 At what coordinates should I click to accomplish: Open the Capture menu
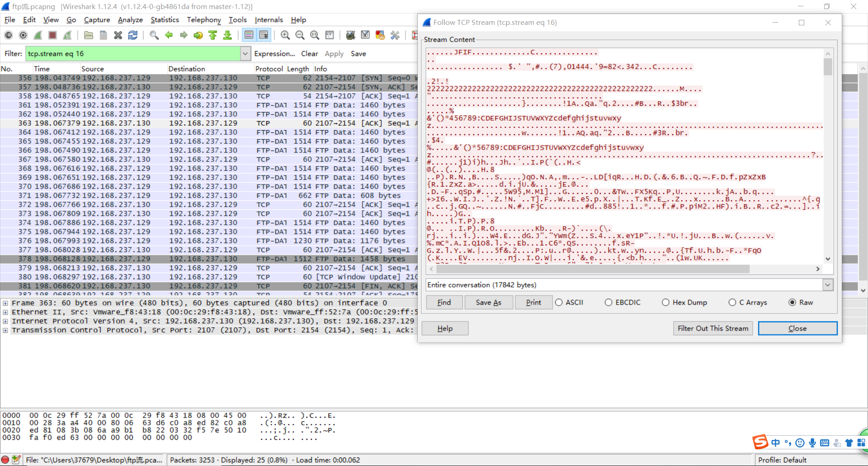pyautogui.click(x=97, y=20)
